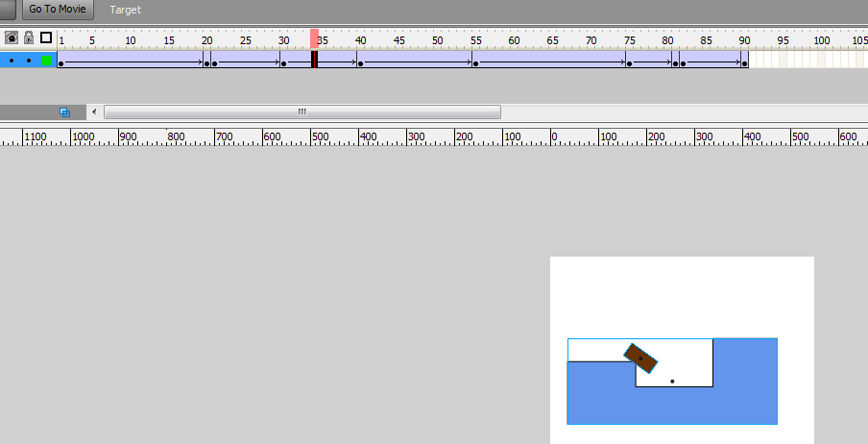
Task: Click the tween span between frames 2 and 19
Action: [134, 60]
